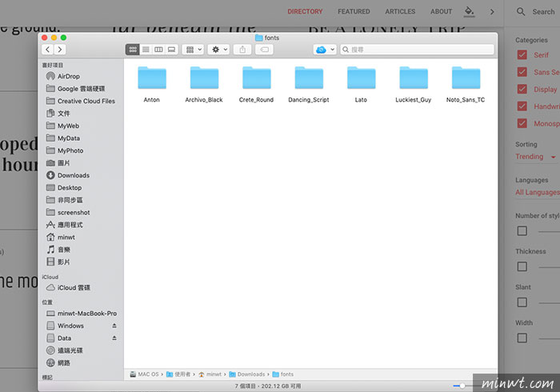This screenshot has height=392, width=560.
Task: Uncheck the Monospace category checkbox
Action: 522,123
